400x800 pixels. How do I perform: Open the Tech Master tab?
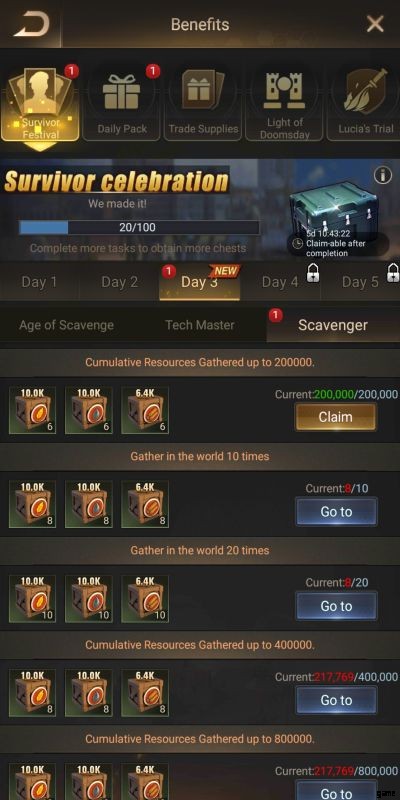pyautogui.click(x=199, y=326)
